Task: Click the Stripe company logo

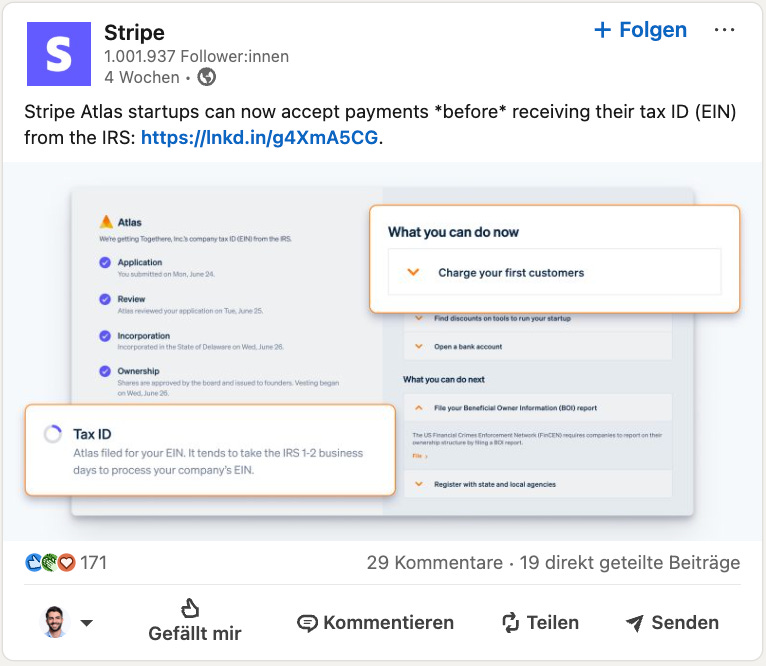Action: click(x=59, y=54)
